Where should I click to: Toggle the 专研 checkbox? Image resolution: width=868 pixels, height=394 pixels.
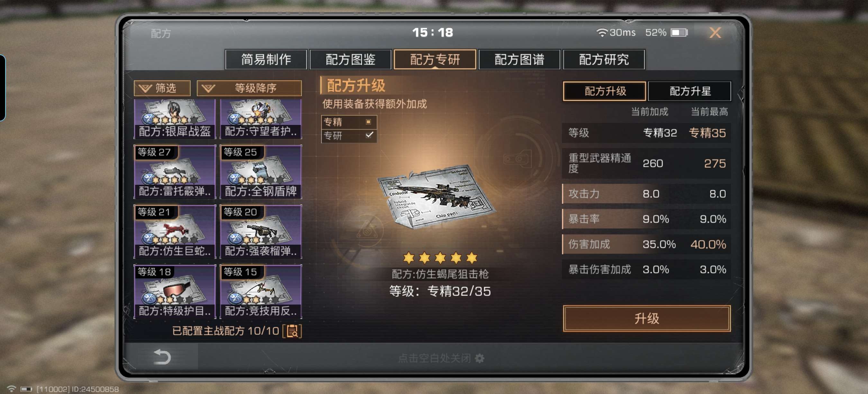[369, 135]
